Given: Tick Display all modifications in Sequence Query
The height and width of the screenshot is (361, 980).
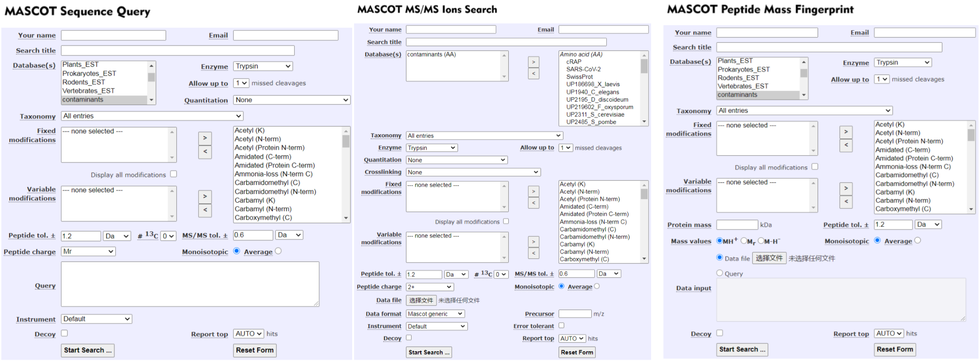Looking at the screenshot, I should pyautogui.click(x=173, y=174).
